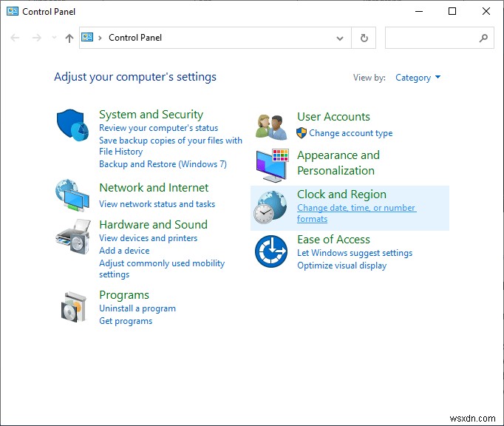Open Clock and Region globe clock icon
Viewport: 504px width, 426px height.
270,207
